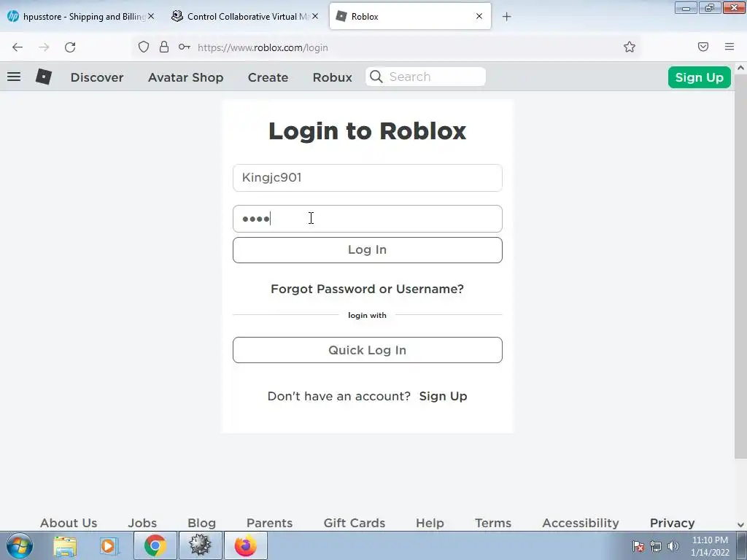Click the volume speaker tray icon
Image resolution: width=747 pixels, height=560 pixels.
[673, 546]
